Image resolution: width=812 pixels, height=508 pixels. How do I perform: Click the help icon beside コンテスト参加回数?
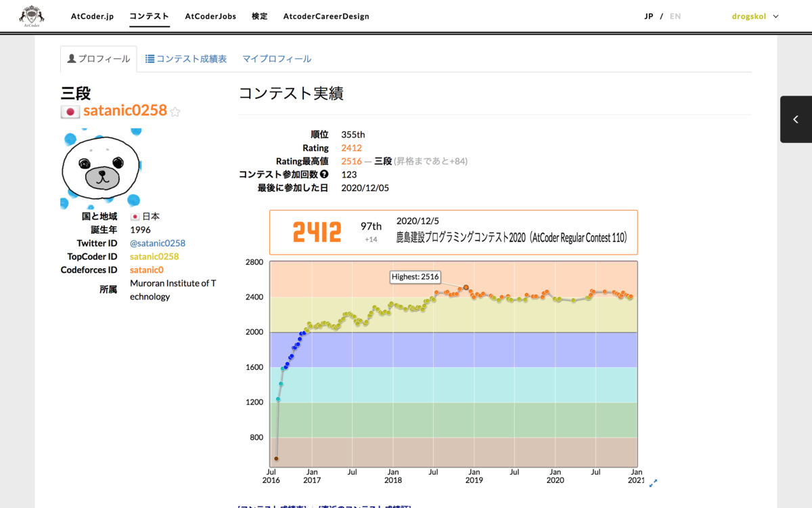[324, 175]
